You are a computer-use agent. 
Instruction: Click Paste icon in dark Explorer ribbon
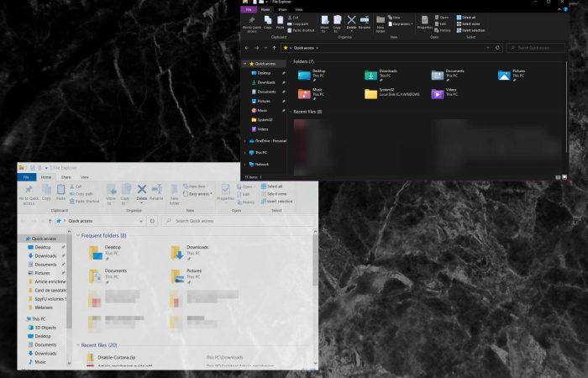click(280, 22)
